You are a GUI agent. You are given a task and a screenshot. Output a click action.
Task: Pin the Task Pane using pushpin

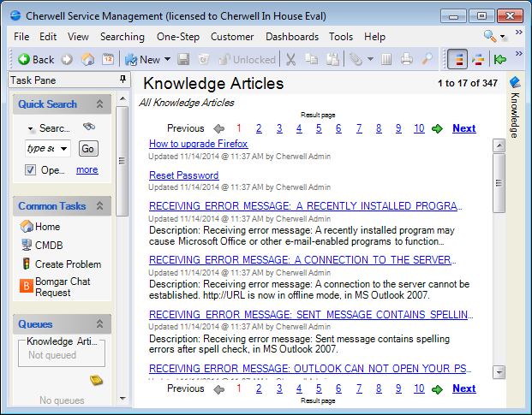pos(123,80)
